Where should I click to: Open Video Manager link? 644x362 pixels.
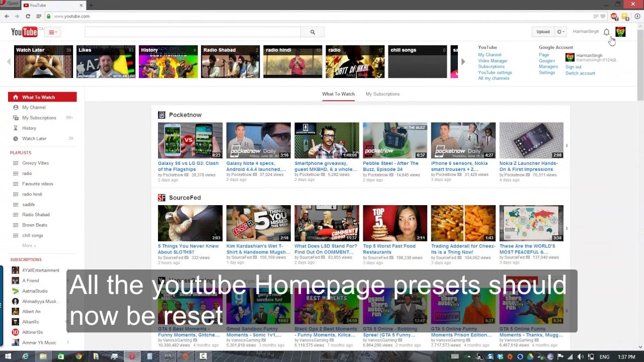pyautogui.click(x=493, y=61)
